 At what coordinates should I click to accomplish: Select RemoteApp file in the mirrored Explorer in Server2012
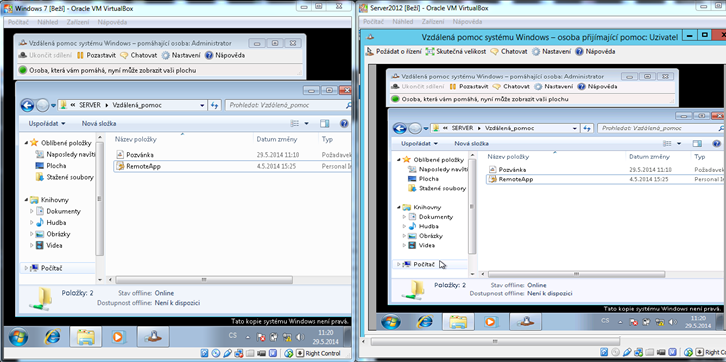point(511,179)
